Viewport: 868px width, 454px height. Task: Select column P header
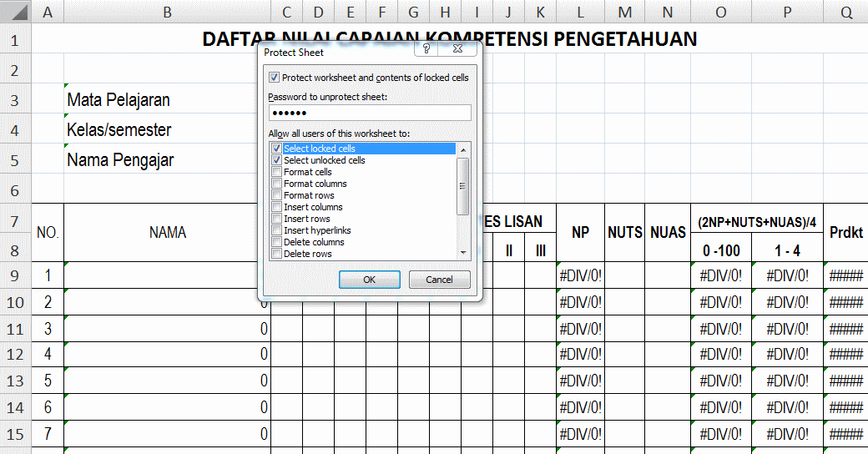[x=787, y=12]
